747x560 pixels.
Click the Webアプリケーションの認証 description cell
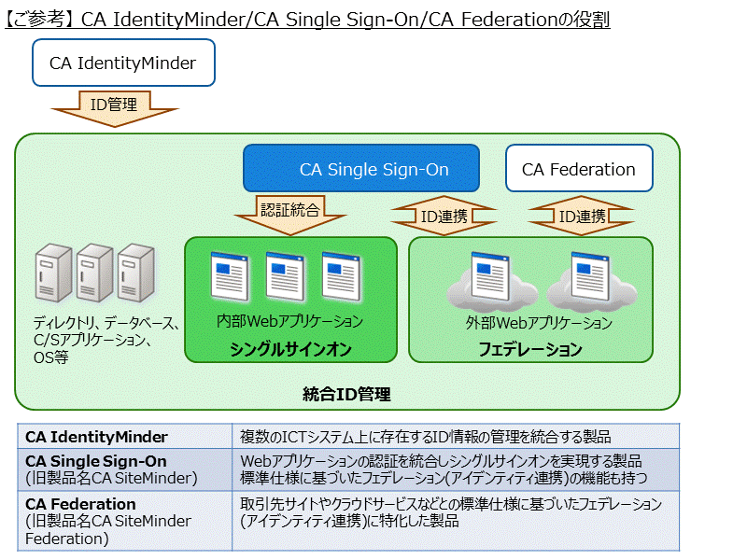tap(456, 469)
